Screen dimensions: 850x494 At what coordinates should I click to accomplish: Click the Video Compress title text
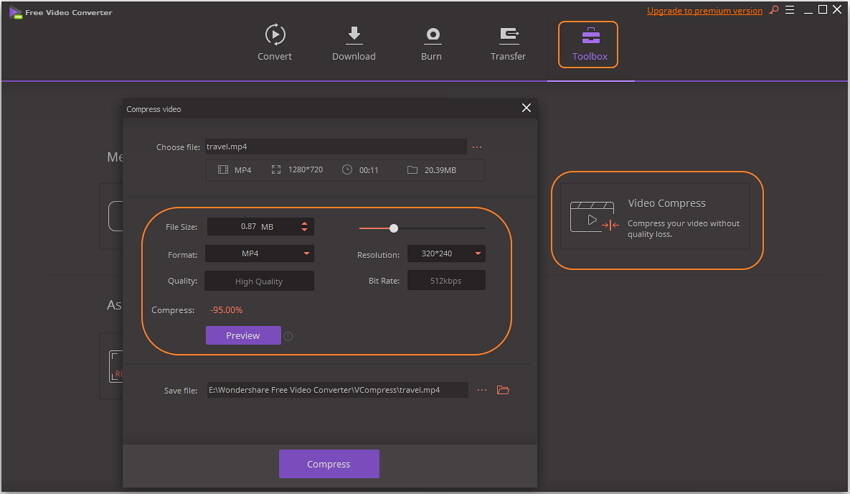point(667,203)
